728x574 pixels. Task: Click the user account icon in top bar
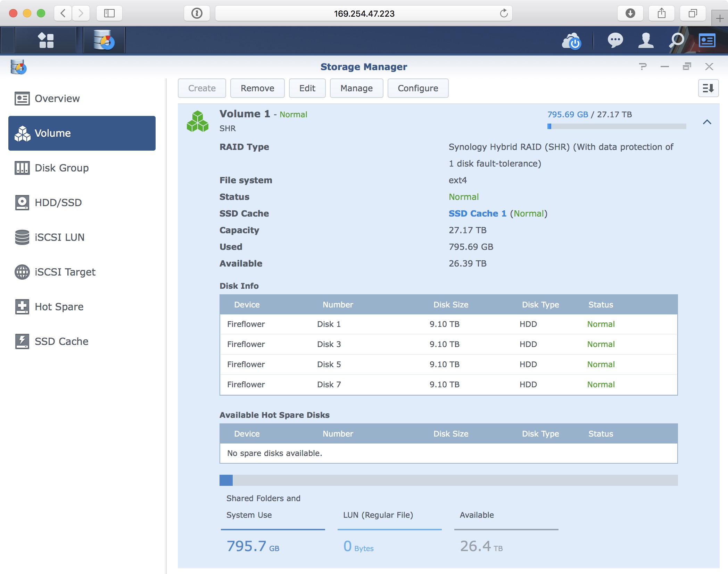tap(645, 41)
